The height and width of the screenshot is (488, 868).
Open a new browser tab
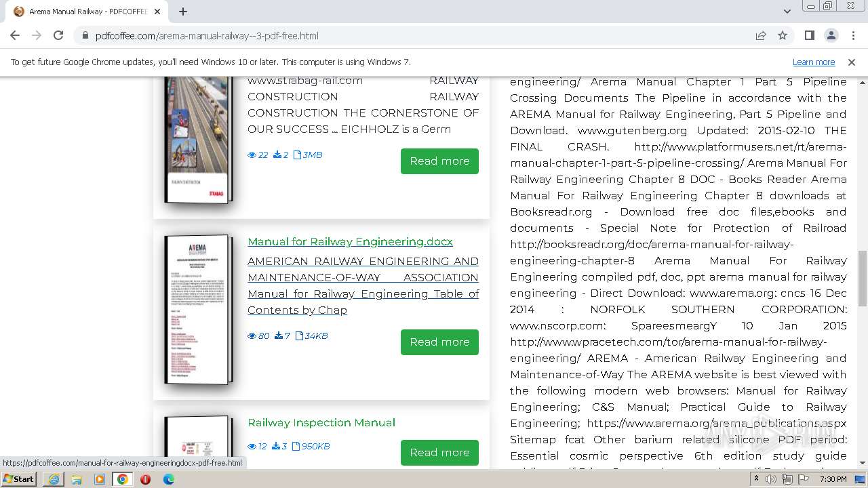[183, 12]
